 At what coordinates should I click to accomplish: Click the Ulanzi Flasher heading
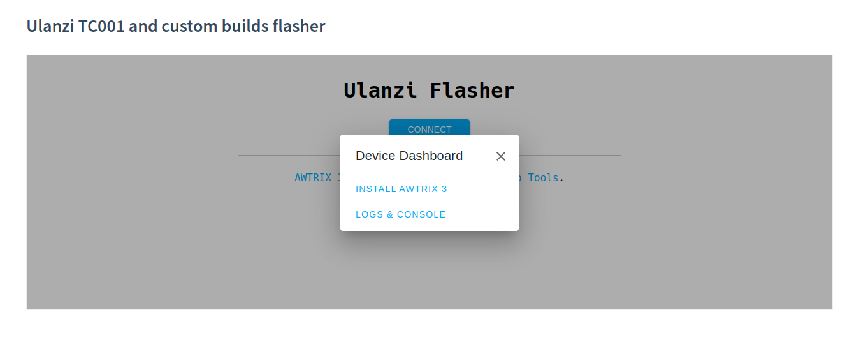point(429,91)
